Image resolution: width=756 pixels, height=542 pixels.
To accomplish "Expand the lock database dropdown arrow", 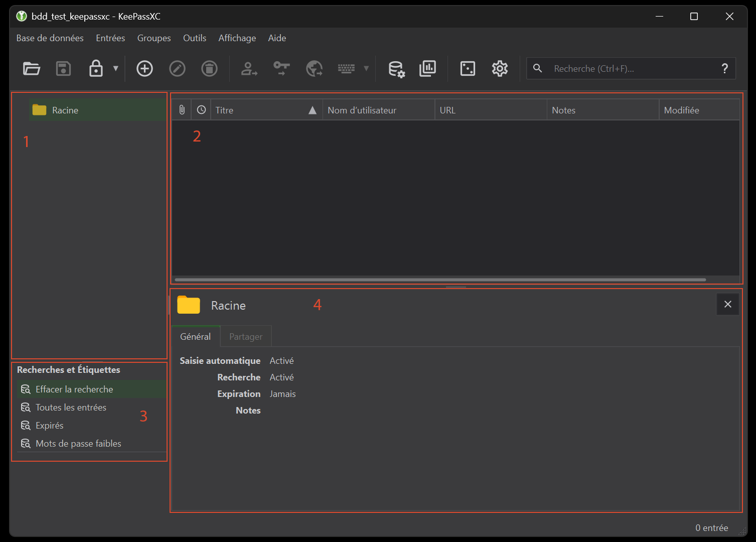I will click(116, 68).
